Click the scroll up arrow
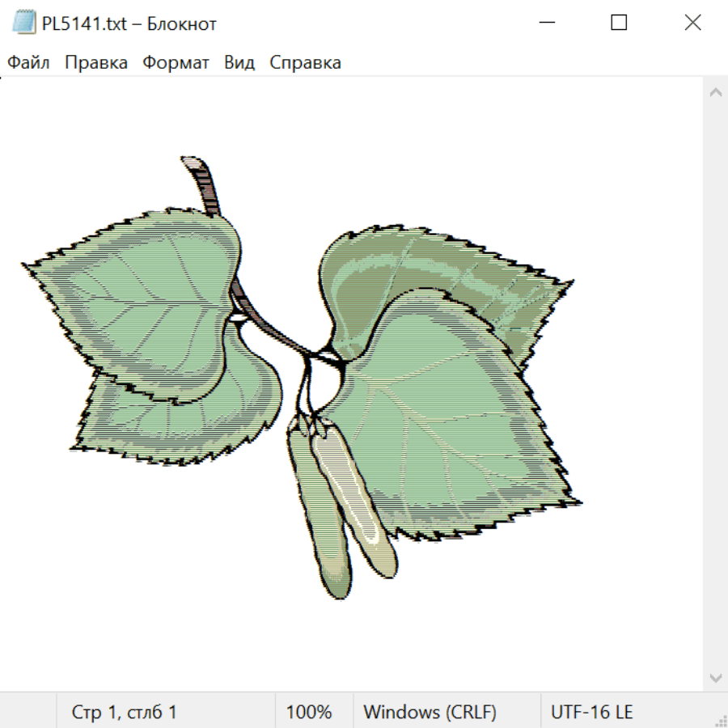 tap(715, 93)
